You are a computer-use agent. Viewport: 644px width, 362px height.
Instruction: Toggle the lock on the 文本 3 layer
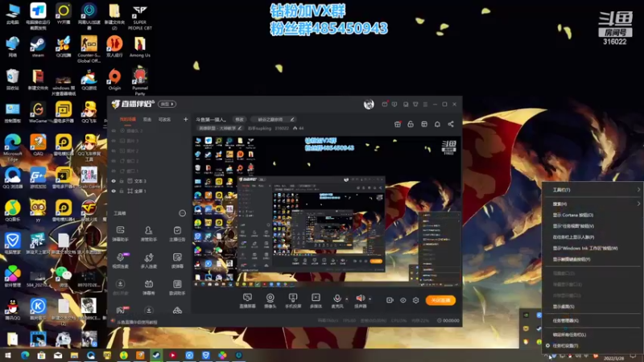pos(122,181)
